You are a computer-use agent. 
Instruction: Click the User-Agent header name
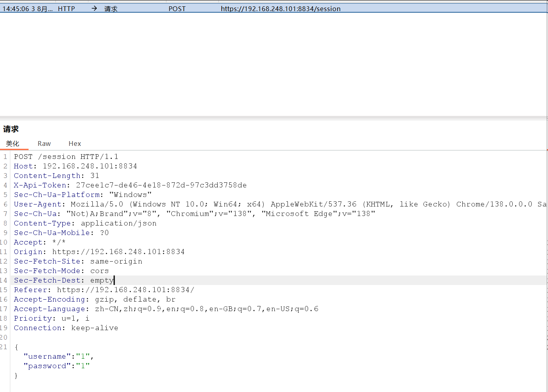[38, 204]
